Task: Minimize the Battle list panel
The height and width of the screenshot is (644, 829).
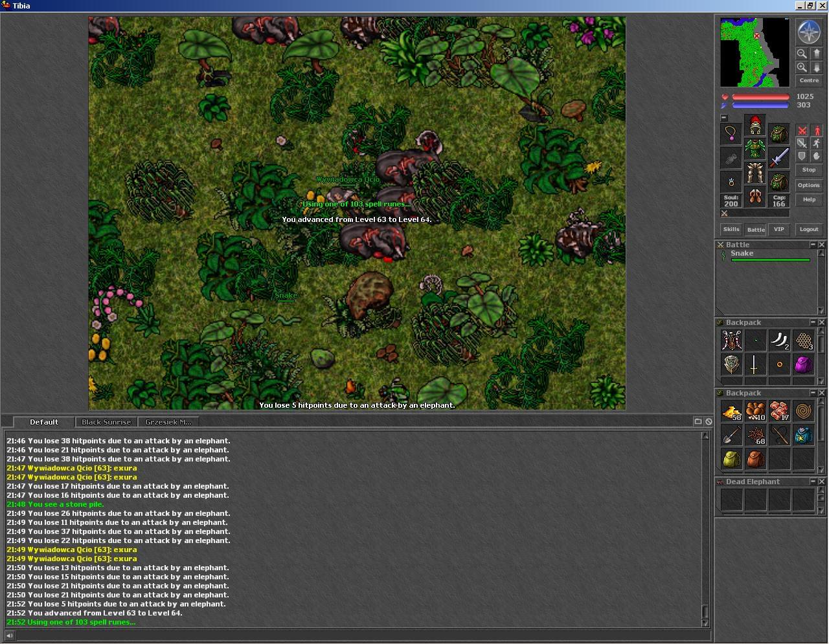Action: click(x=813, y=245)
